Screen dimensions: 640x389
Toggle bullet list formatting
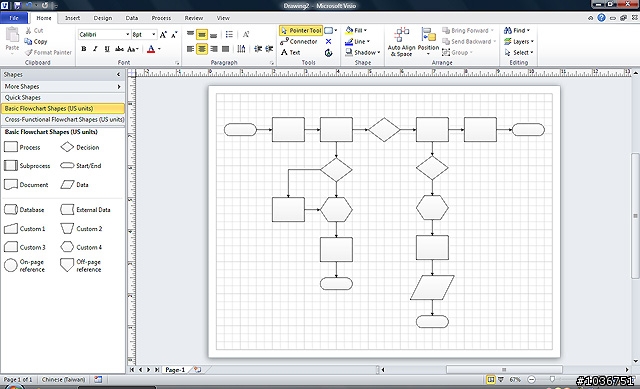click(x=229, y=35)
